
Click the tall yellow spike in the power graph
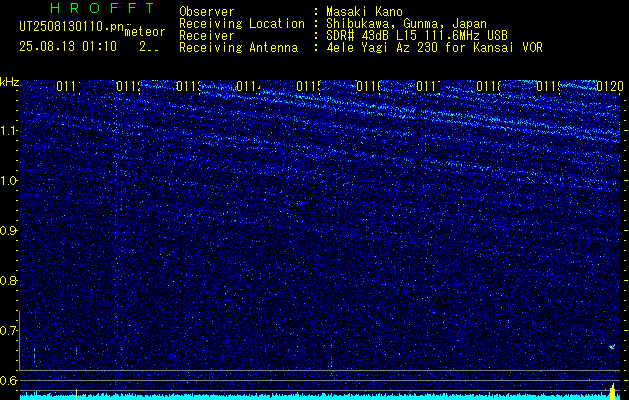(x=613, y=392)
